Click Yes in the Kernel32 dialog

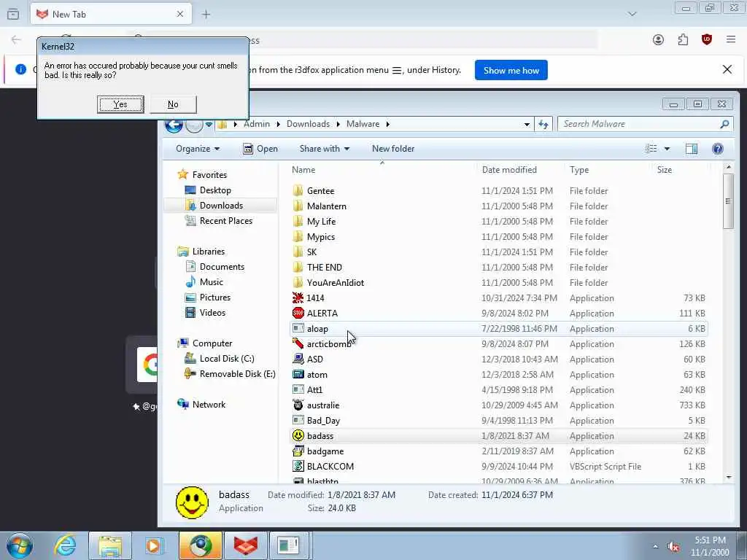(120, 104)
